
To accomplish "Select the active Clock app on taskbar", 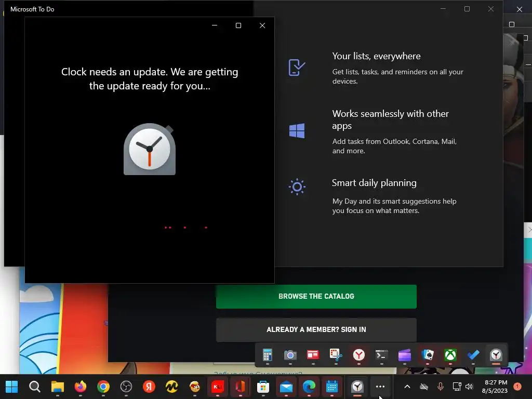I will (x=357, y=387).
